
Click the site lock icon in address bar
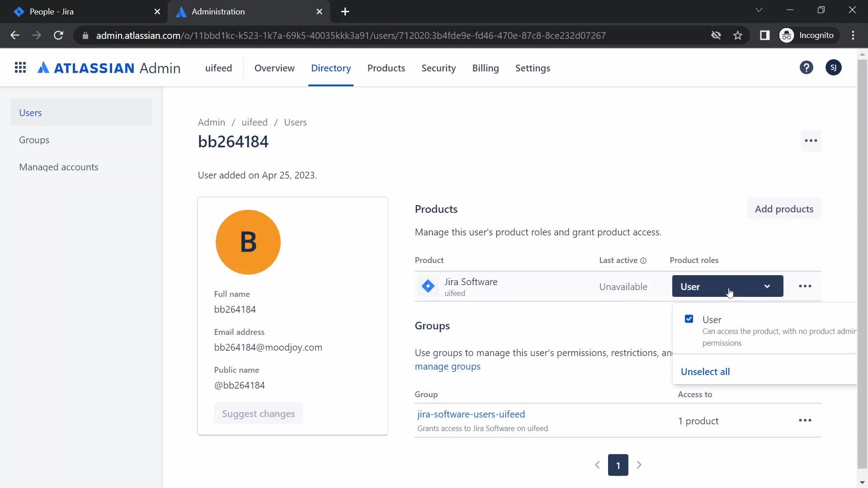(85, 35)
